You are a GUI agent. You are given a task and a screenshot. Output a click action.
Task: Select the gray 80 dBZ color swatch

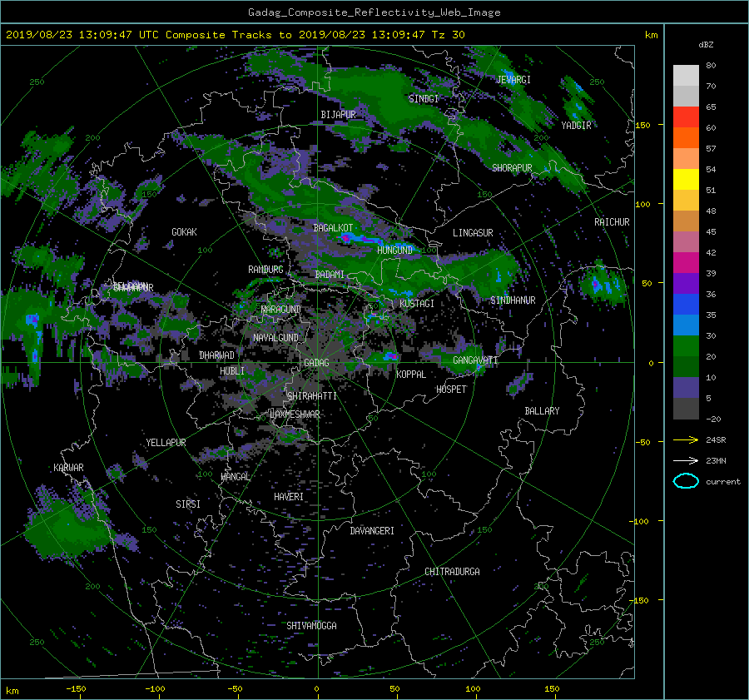686,75
